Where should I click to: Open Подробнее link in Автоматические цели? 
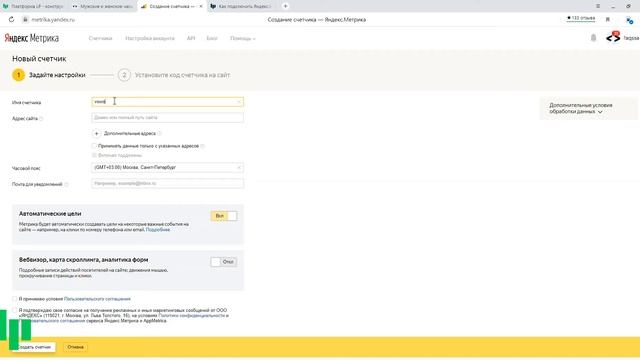[158, 230]
